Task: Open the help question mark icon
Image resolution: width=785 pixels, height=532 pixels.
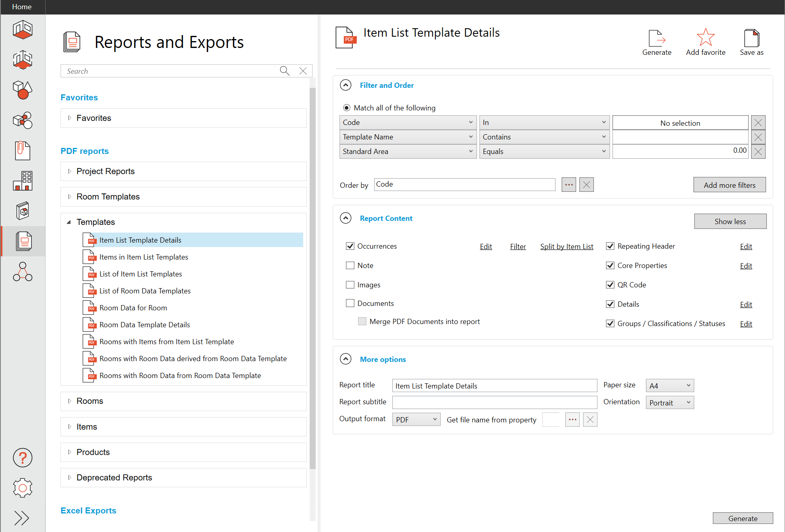Action: click(x=23, y=458)
